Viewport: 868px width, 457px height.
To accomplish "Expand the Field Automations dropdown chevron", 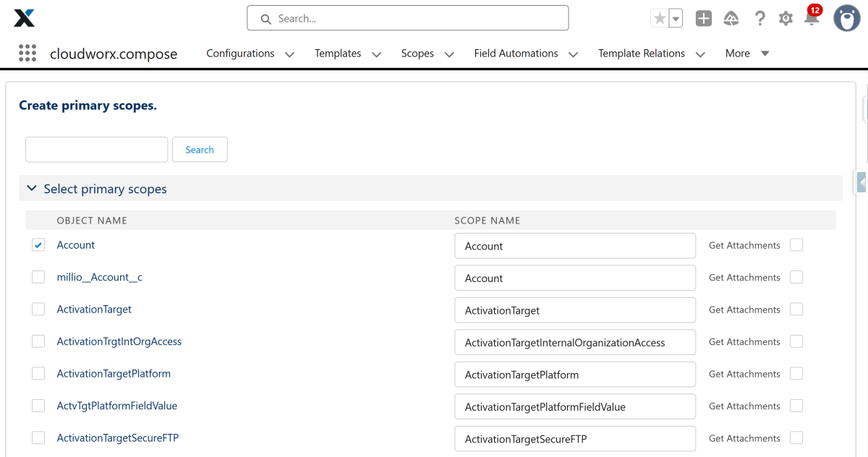I will pos(574,54).
